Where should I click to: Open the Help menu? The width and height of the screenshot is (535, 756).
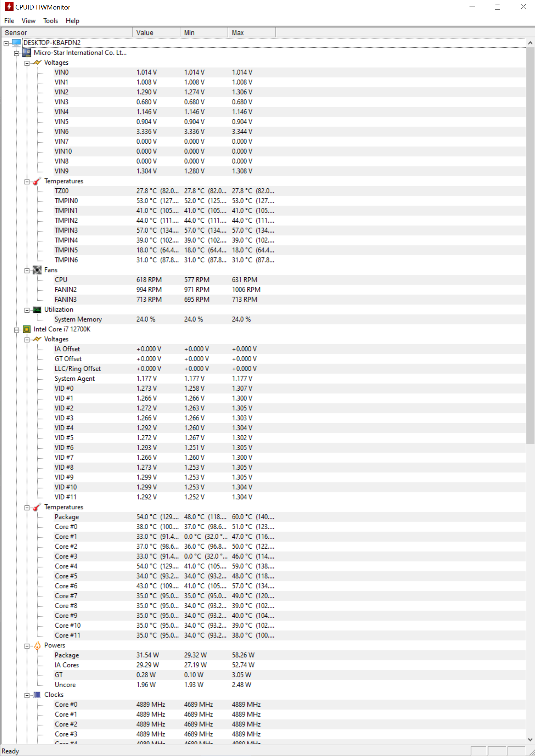[72, 21]
